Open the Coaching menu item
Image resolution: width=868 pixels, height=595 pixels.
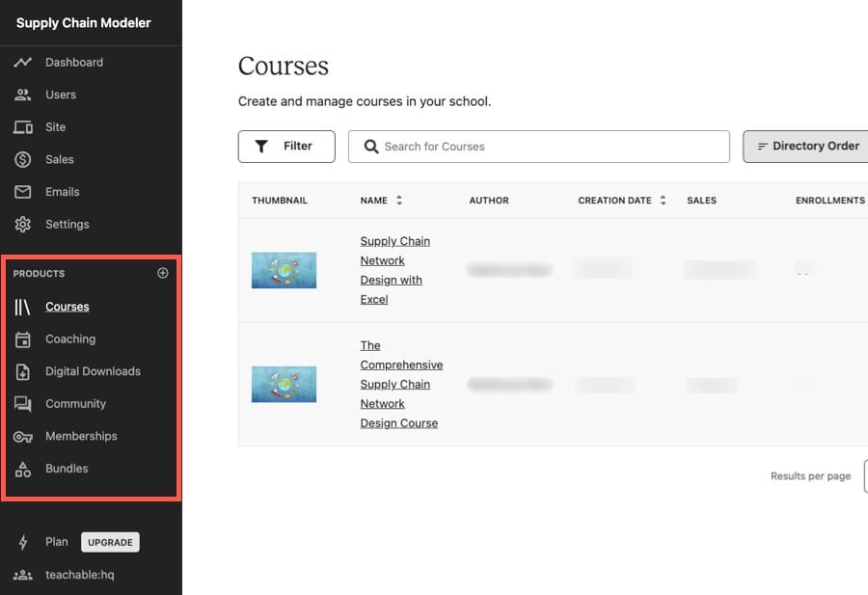point(70,339)
